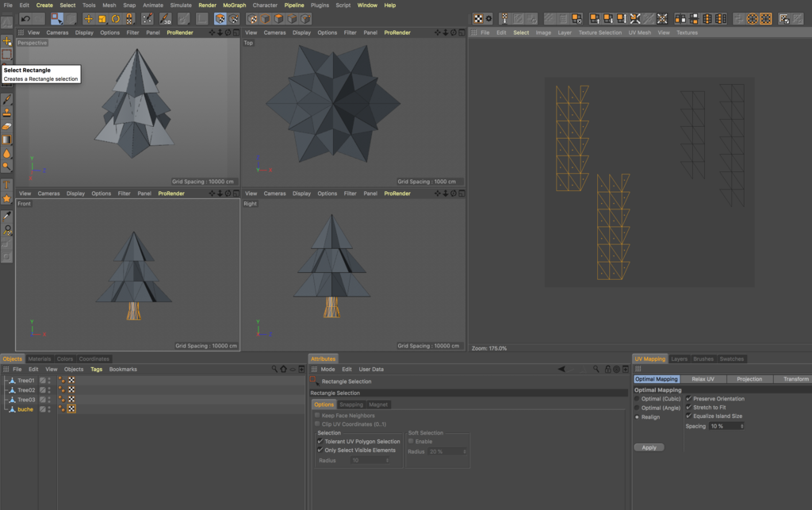The width and height of the screenshot is (812, 510).
Task: Open the Swatches tab
Action: pos(731,359)
